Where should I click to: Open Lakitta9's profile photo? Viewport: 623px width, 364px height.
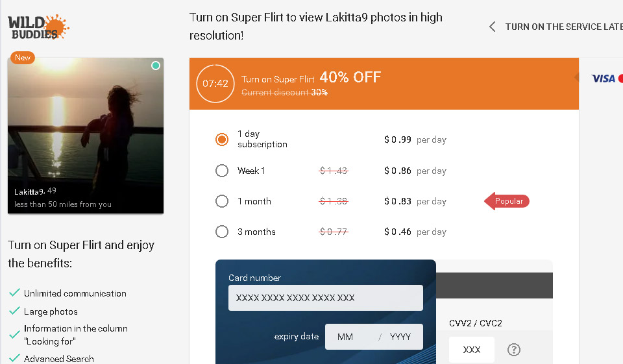86,136
